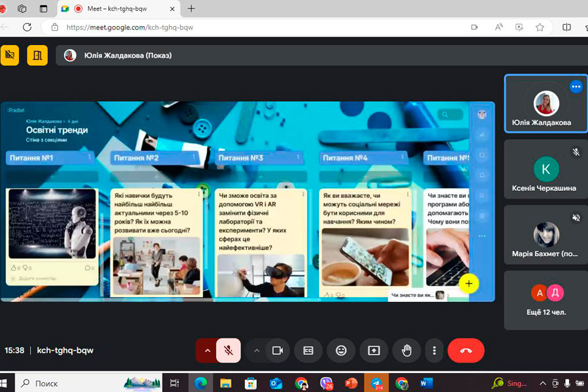Click the Padlet search icon

tap(445, 114)
